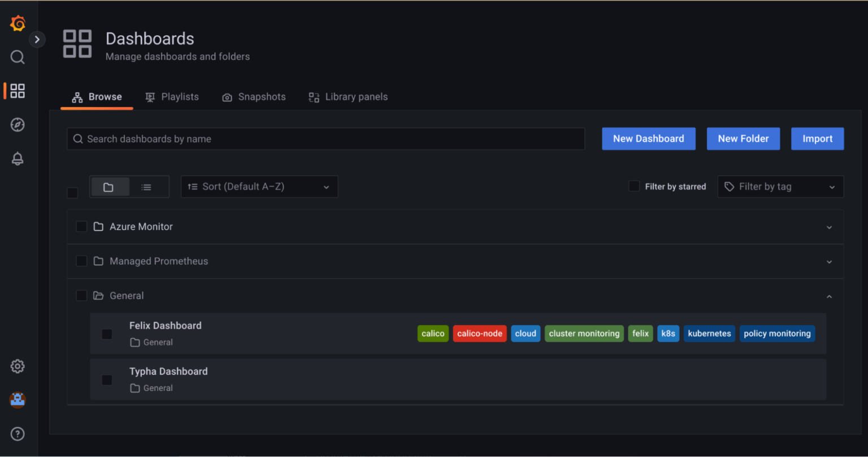The image size is (868, 457).
Task: Click the New Dashboard button
Action: coord(648,139)
